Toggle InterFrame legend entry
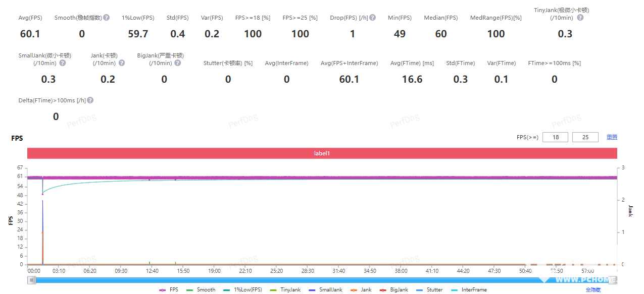The width and height of the screenshot is (644, 294). click(x=469, y=290)
